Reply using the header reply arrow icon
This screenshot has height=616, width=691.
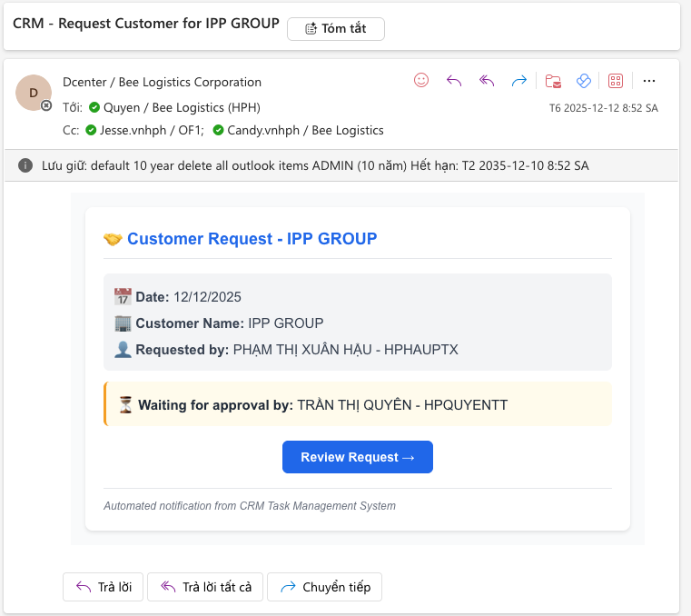click(454, 81)
